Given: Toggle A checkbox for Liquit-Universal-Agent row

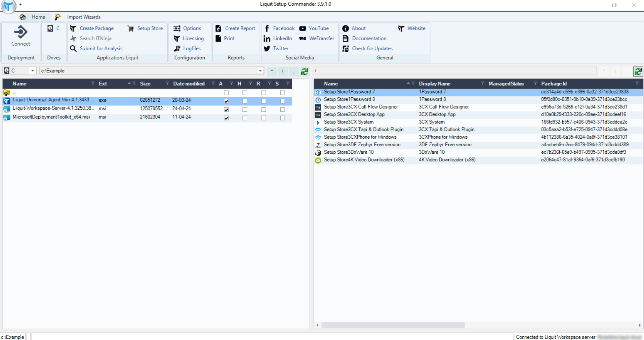Looking at the screenshot, I should [x=226, y=101].
